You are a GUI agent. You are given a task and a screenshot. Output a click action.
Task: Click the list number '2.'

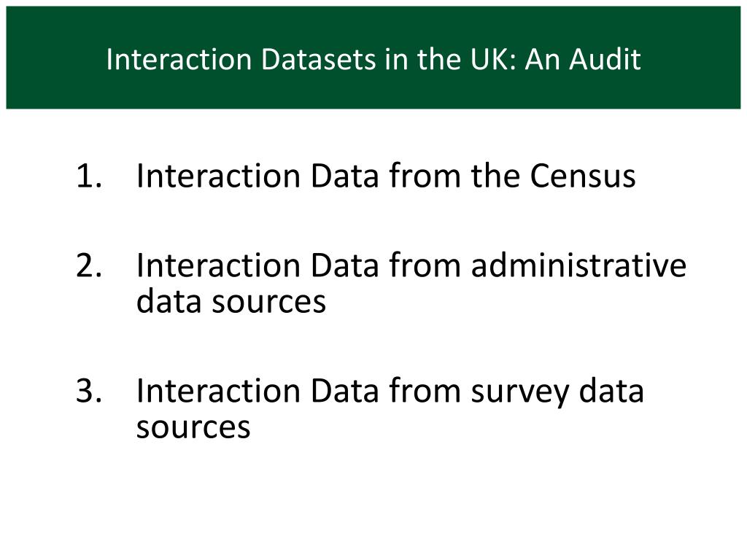coord(89,265)
